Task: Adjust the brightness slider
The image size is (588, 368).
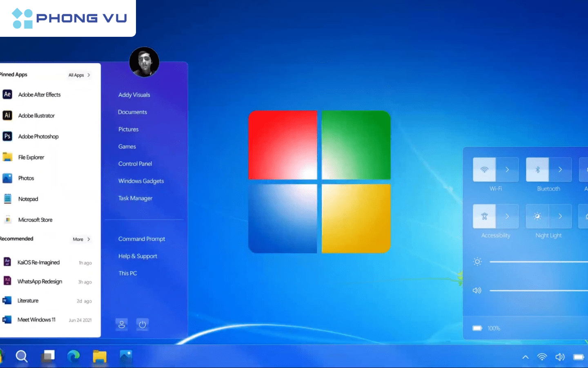Action: (x=539, y=262)
